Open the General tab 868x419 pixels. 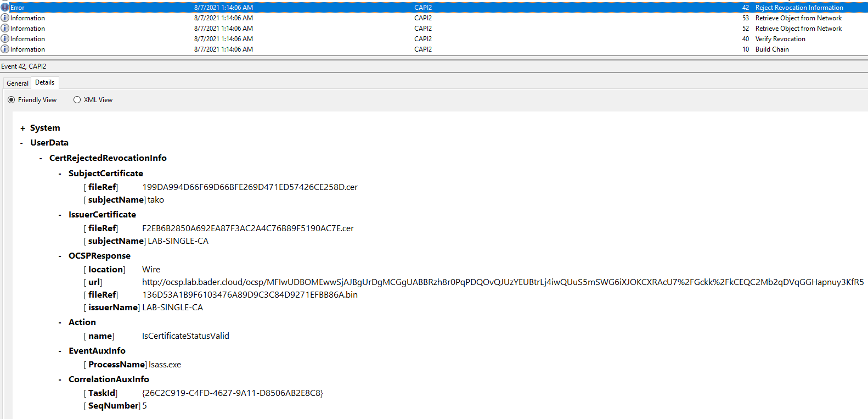(18, 83)
